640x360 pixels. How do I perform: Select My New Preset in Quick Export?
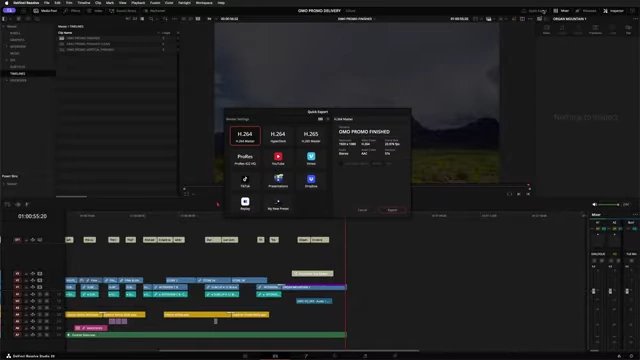point(278,204)
